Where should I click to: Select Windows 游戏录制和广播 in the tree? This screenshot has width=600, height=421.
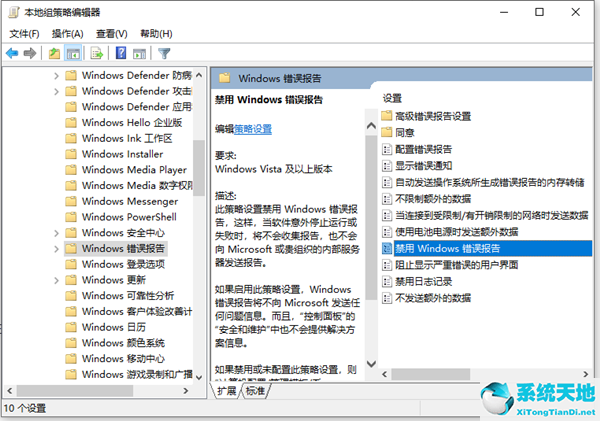(137, 374)
